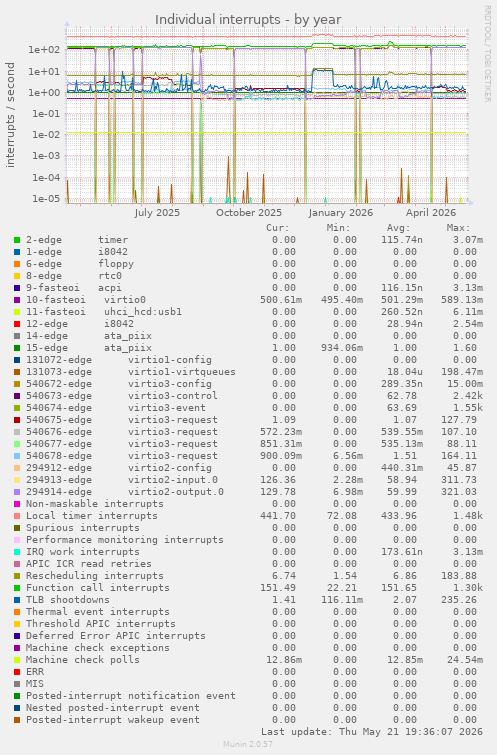Select the Machine check polls legend label
Screen dimensions: 497x755
pyautogui.click(x=83, y=660)
